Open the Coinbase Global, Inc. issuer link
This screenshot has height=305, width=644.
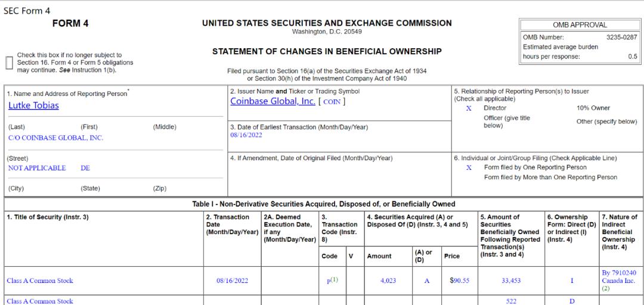coord(273,101)
